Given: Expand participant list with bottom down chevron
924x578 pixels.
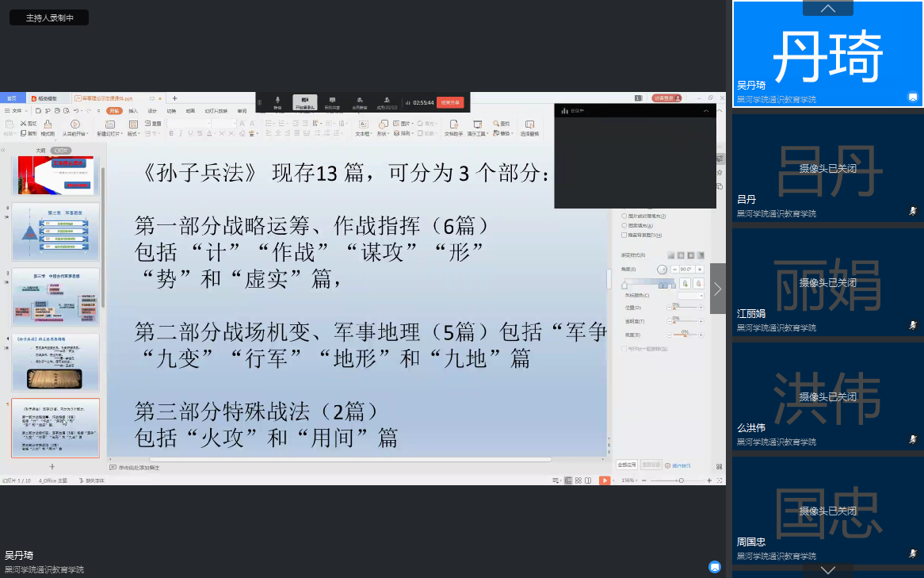Looking at the screenshot, I should (x=827, y=570).
